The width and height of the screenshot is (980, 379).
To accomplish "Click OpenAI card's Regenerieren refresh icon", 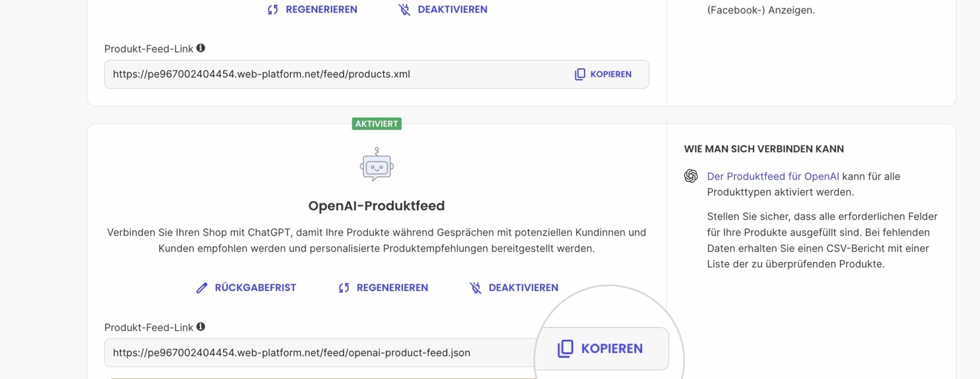I will pos(344,288).
